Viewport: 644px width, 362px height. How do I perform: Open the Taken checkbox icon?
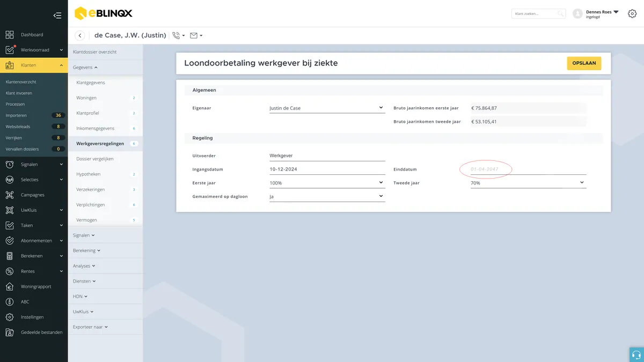[10, 225]
